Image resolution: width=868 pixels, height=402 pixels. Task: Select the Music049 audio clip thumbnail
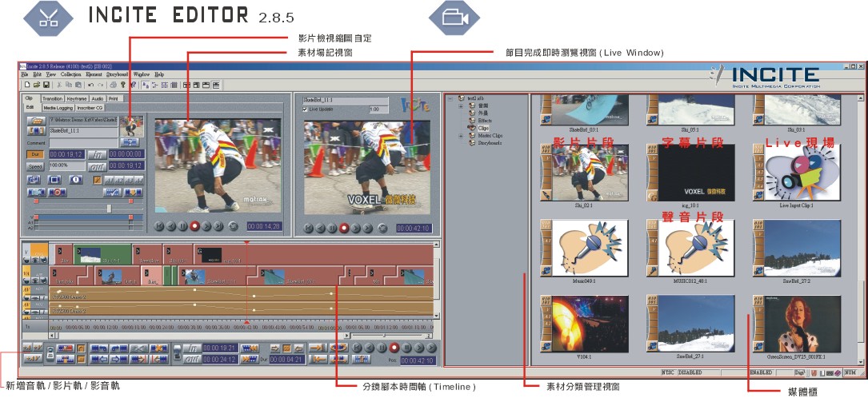pyautogui.click(x=583, y=248)
